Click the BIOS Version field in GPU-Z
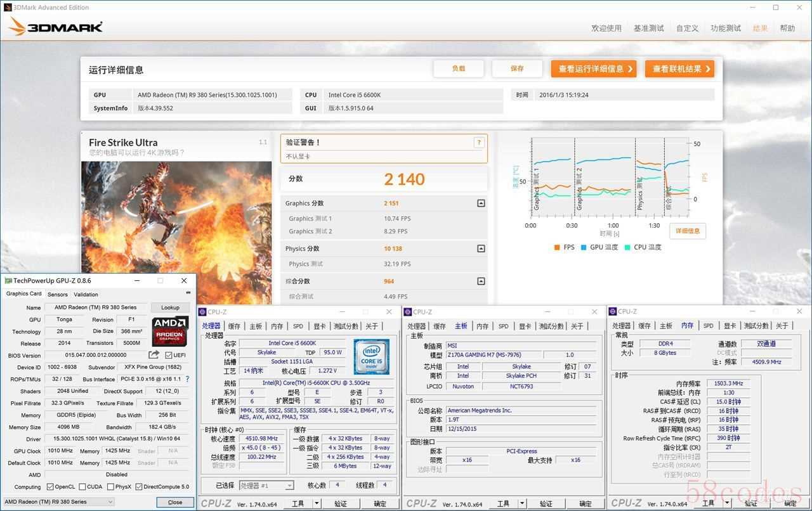The height and width of the screenshot is (511, 812). (x=95, y=355)
